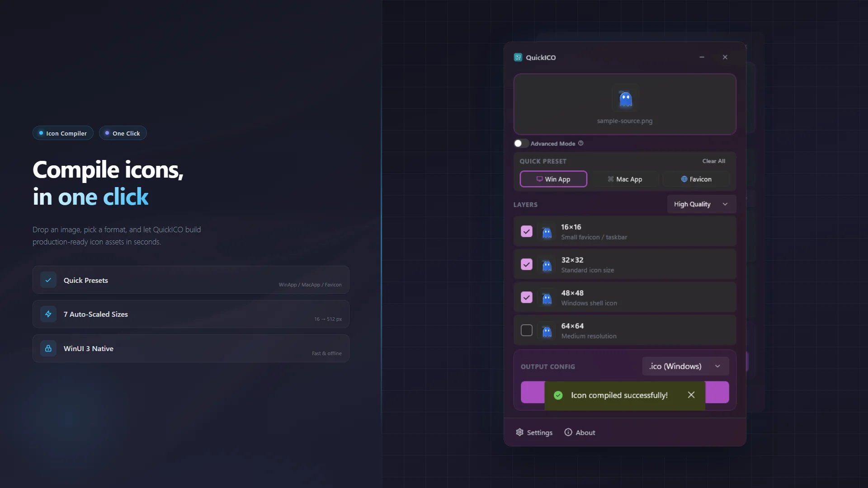Click the 7 Auto-Scaled Sizes lightning icon
The height and width of the screenshot is (488, 868).
48,314
